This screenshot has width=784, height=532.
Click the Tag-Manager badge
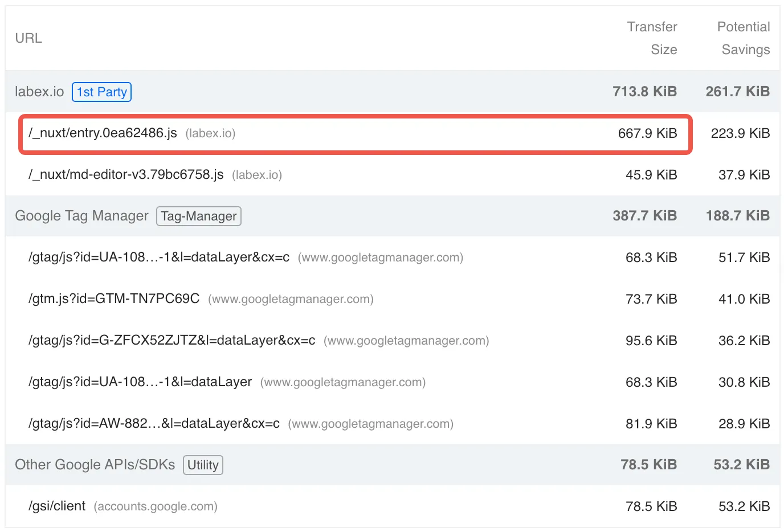tap(198, 216)
